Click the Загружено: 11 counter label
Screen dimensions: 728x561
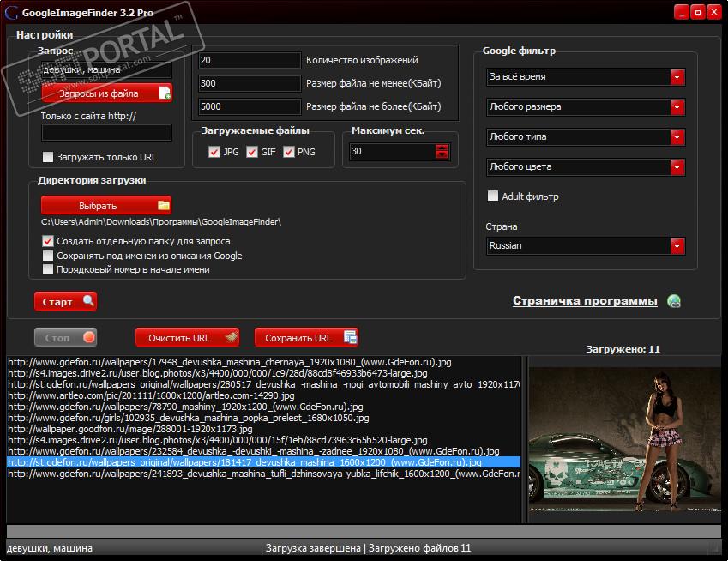623,349
